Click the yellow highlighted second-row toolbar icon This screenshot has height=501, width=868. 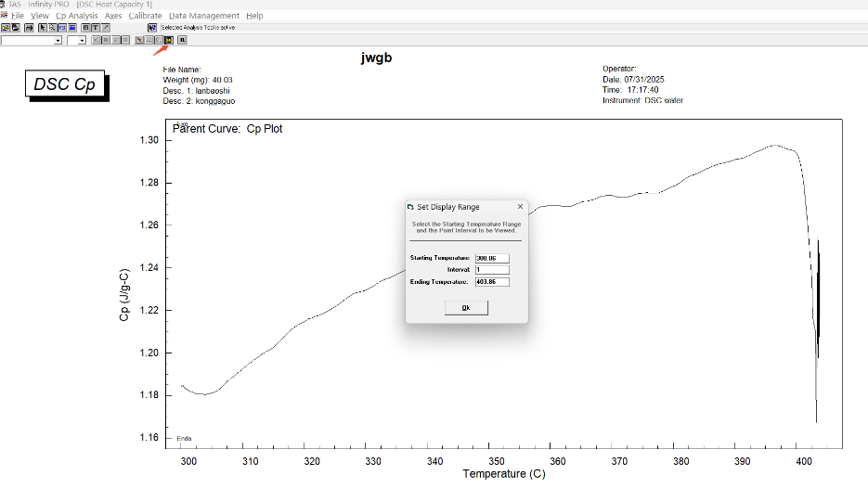(x=169, y=40)
